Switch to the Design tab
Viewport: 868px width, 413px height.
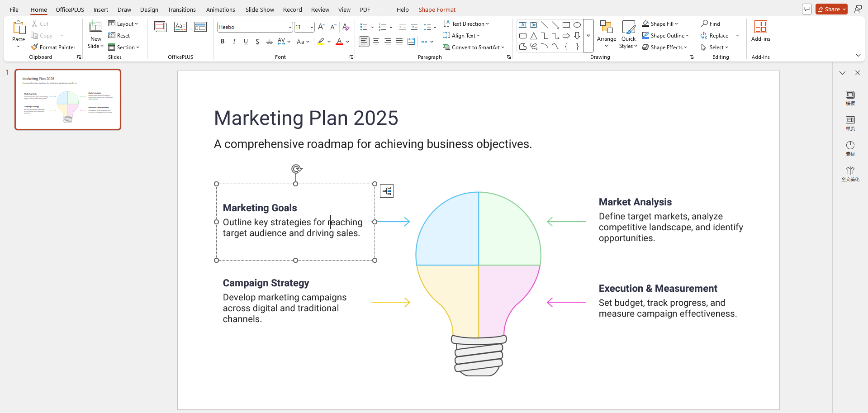click(x=149, y=9)
